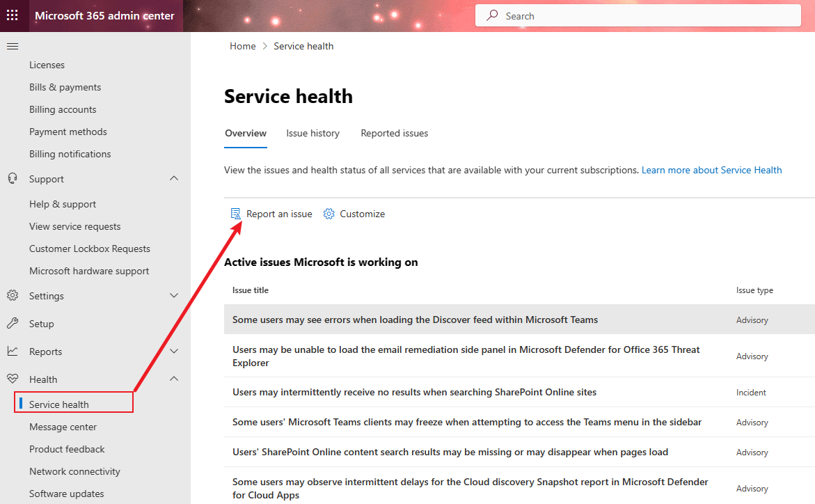Click the Support headset icon

coord(13,178)
